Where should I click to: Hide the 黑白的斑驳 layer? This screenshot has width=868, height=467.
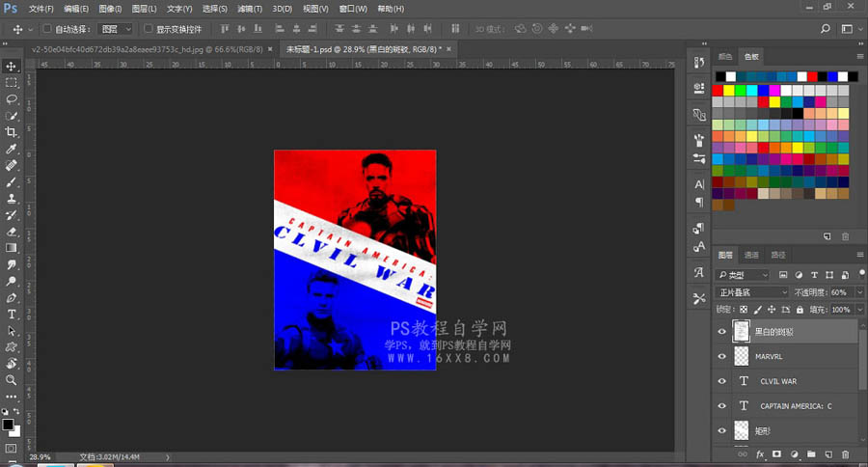[x=721, y=332]
